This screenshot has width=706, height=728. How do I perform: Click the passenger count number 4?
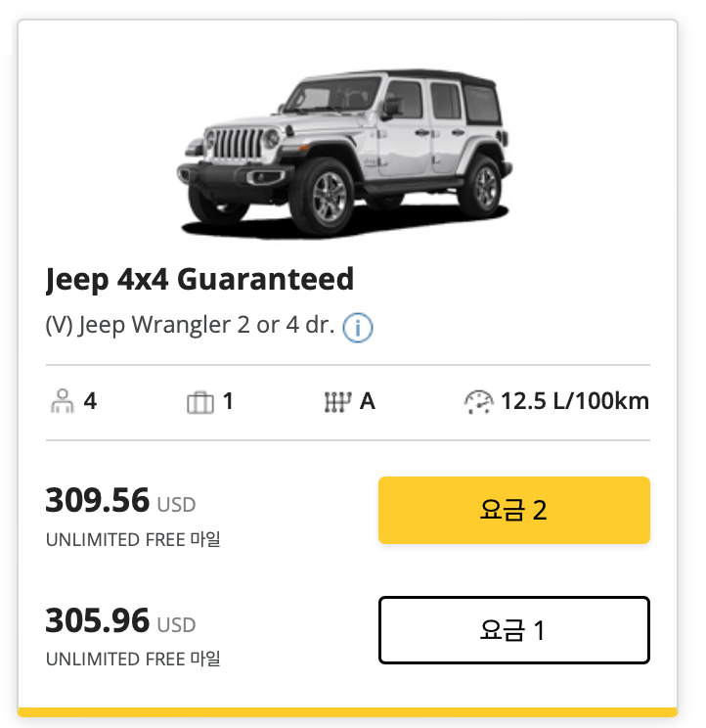click(90, 401)
